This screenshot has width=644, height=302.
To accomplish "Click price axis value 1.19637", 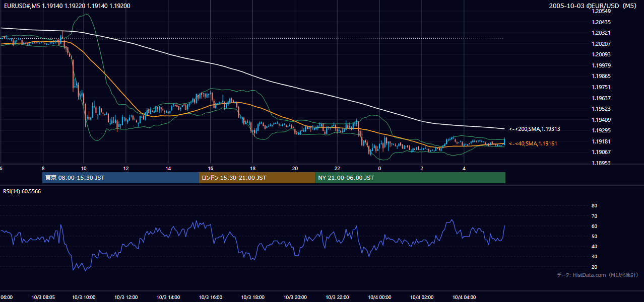I will [601, 99].
